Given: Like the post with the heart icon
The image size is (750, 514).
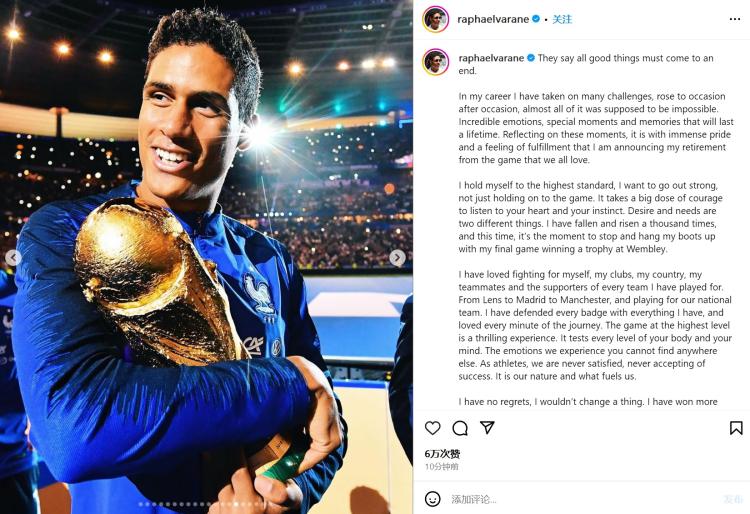Looking at the screenshot, I should tap(433, 428).
